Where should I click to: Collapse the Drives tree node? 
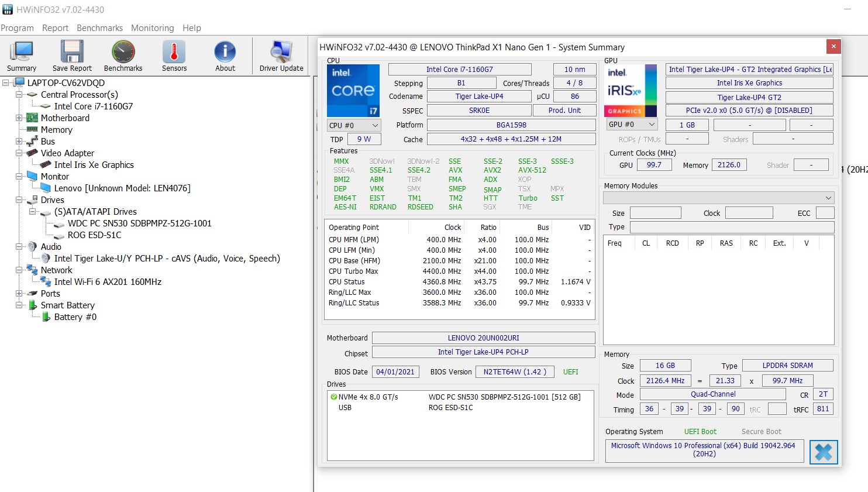[x=19, y=200]
